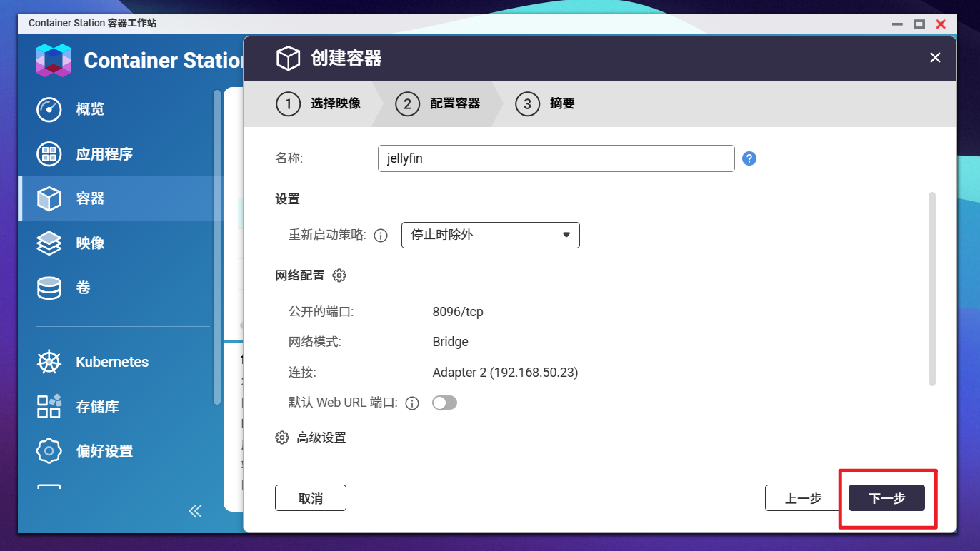The width and height of the screenshot is (980, 551).
Task: Click 上一步 previous step button
Action: [803, 498]
